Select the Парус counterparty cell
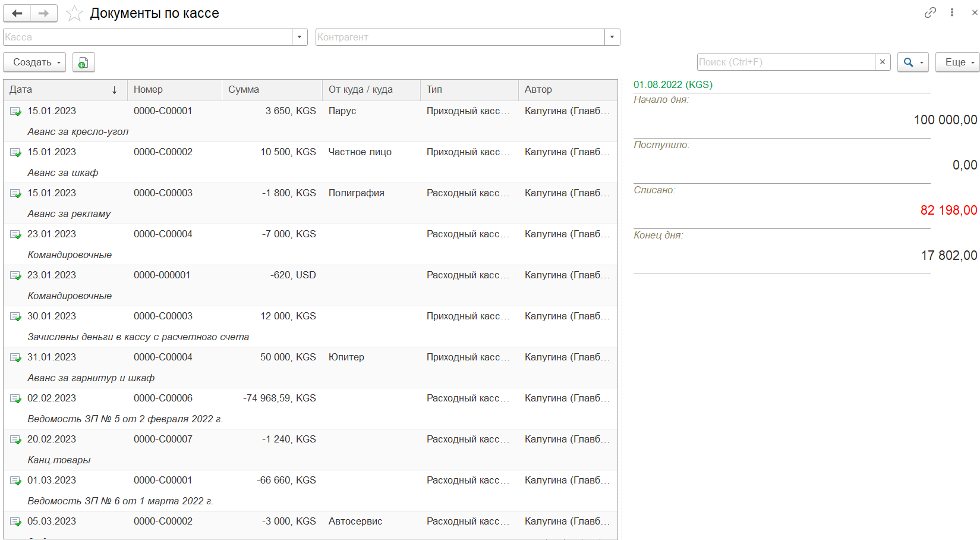 [x=342, y=111]
